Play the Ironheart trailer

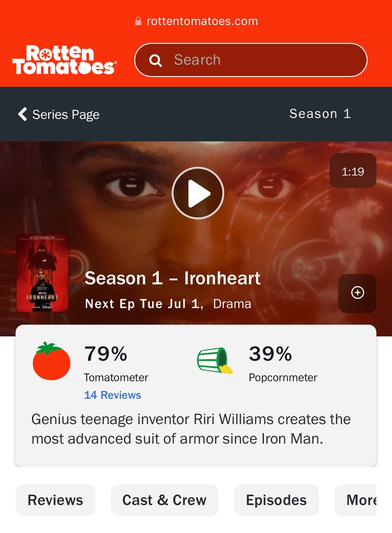[198, 193]
